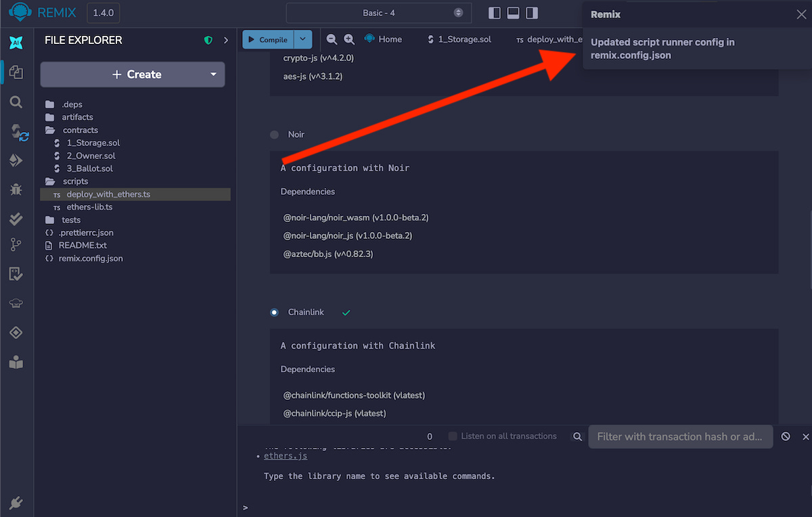Click the @chainlink/functions-toolkit dependency text
This screenshot has width=812, height=517.
(354, 395)
